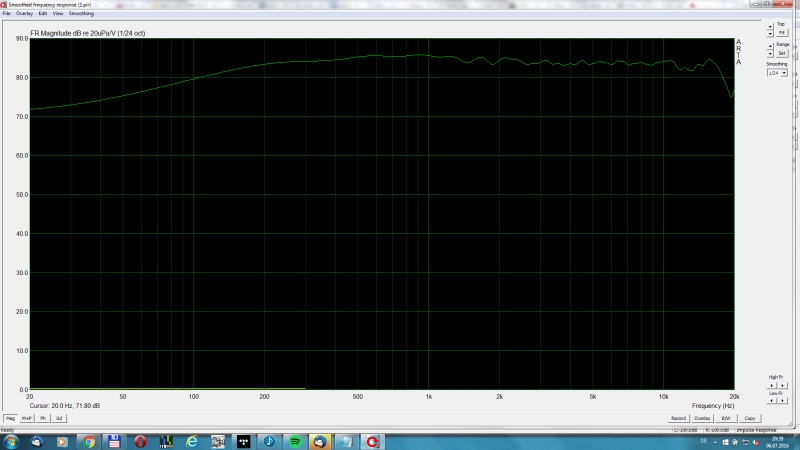Click the cursor readout 20.0 Hz, 71.80 dB
This screenshot has height=450, width=800.
(65, 406)
